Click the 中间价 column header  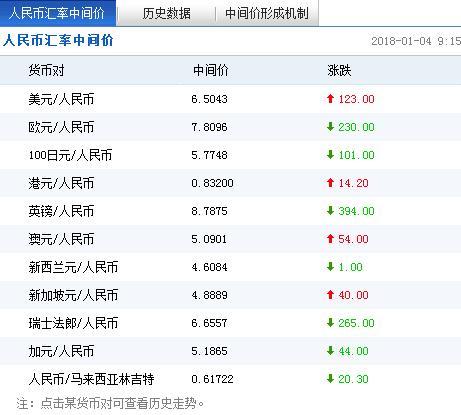click(211, 70)
